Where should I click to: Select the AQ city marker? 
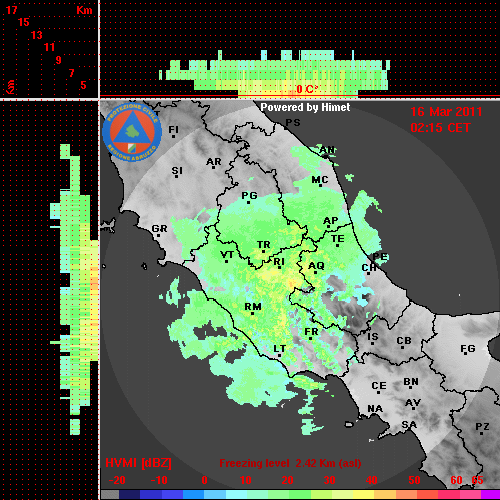pyautogui.click(x=315, y=272)
